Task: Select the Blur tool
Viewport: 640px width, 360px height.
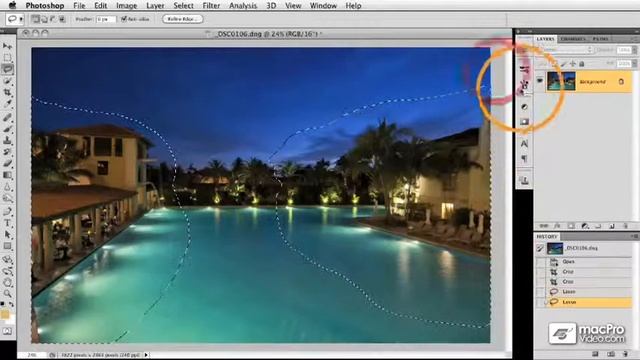Action: coord(7,187)
